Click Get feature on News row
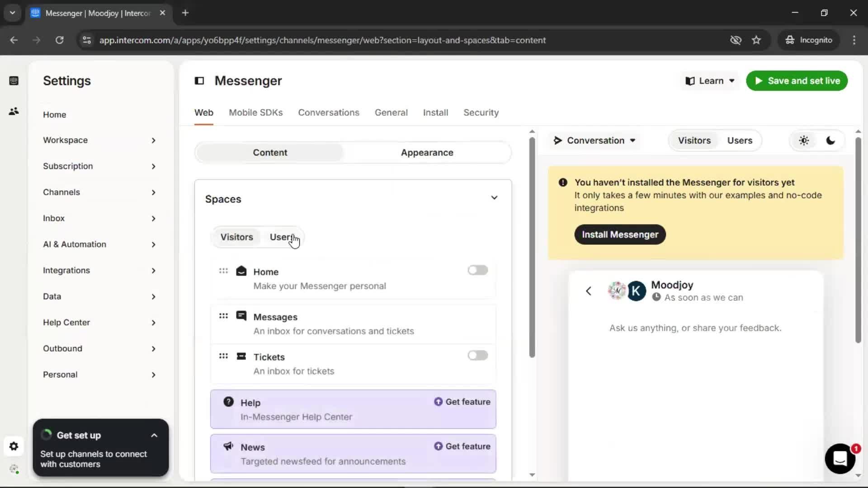This screenshot has width=868, height=488. click(x=462, y=446)
